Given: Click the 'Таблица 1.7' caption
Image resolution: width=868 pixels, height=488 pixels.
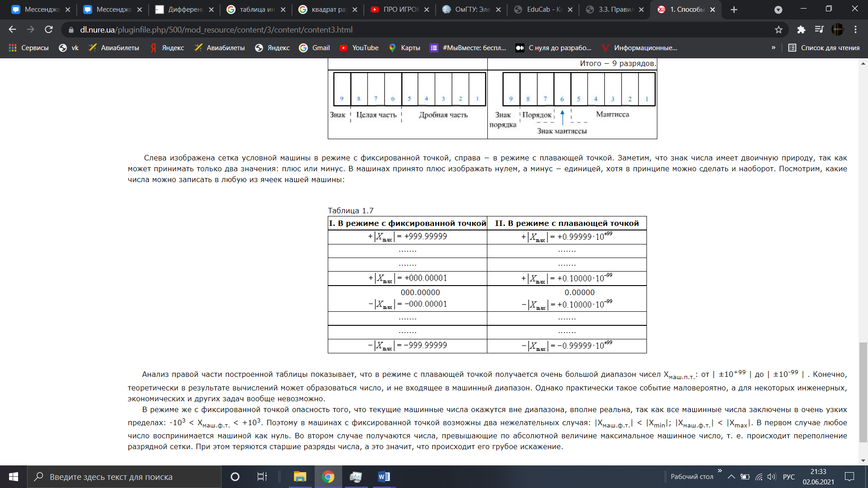Looking at the screenshot, I should click(350, 211).
